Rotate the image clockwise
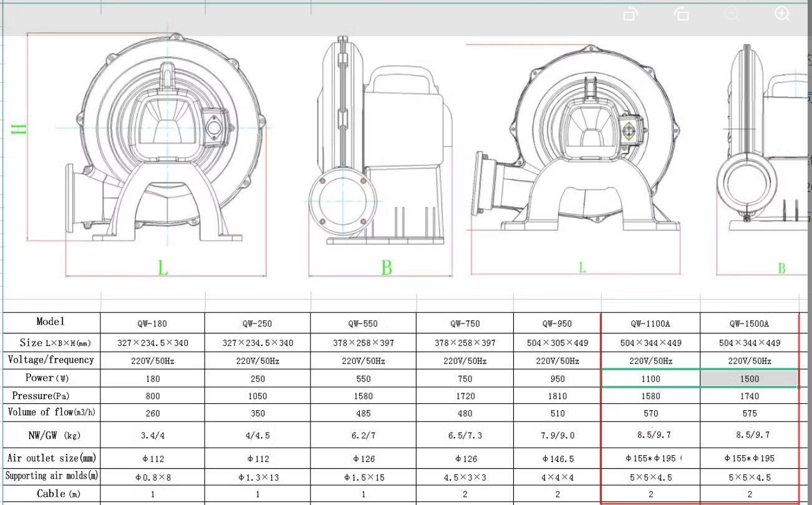This screenshot has height=505, width=812. tap(681, 14)
